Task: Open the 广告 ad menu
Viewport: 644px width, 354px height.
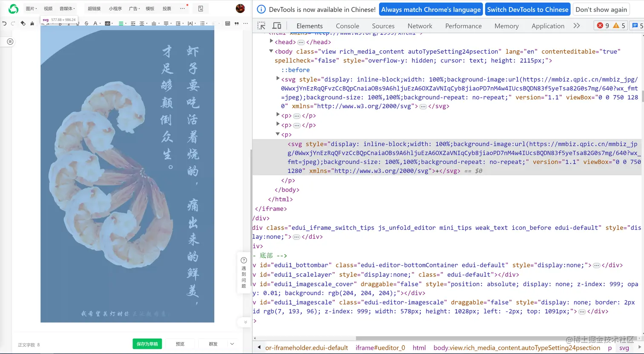Action: pos(134,9)
